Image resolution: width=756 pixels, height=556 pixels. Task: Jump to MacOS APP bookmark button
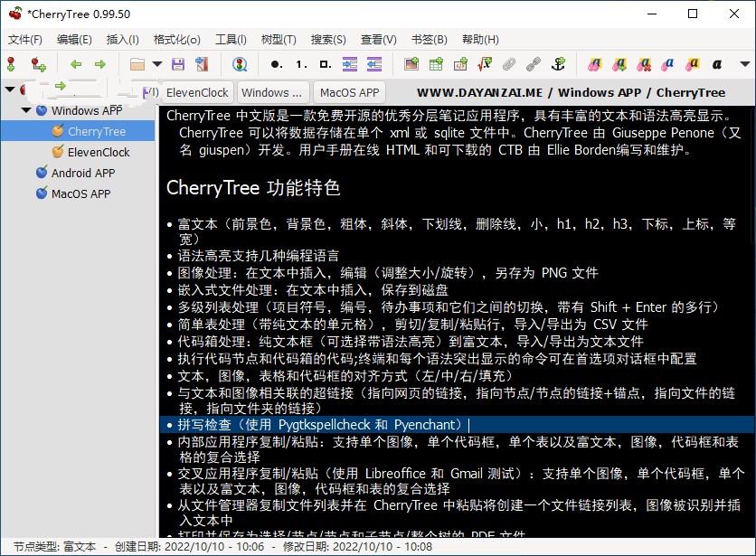point(350,92)
